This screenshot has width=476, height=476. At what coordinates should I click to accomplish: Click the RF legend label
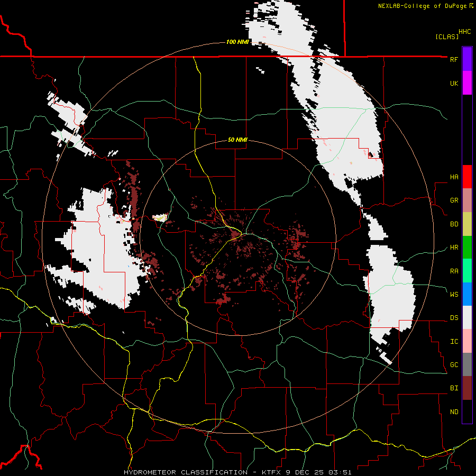[x=454, y=59]
